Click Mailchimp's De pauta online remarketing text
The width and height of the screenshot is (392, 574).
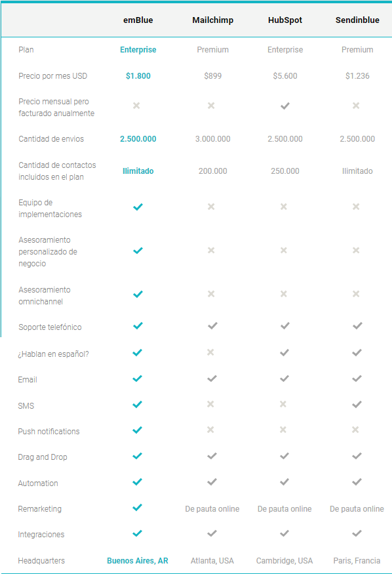point(212,509)
